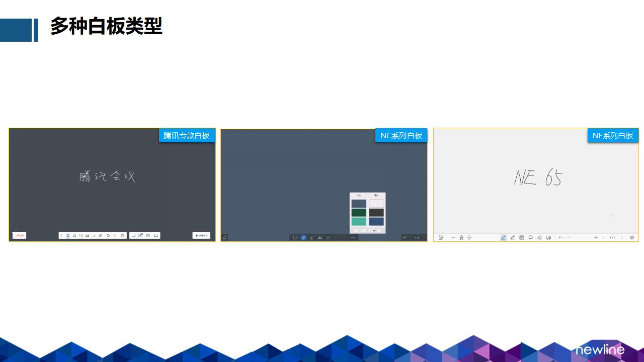Screen dimensions: 644x362
Task: Select the eraser tool in Tencent whiteboard toolbar
Action: [x=100, y=235]
